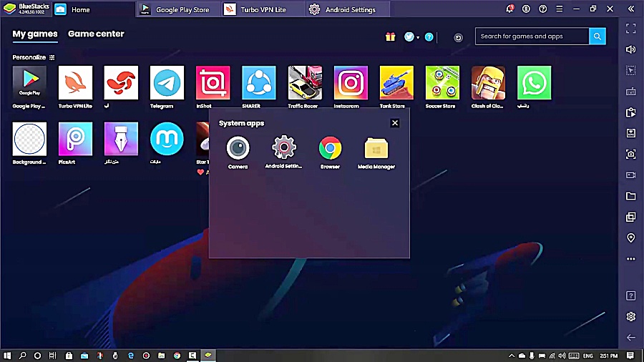This screenshot has width=644, height=362.
Task: Click the refresh history icon near search
Action: tap(458, 38)
